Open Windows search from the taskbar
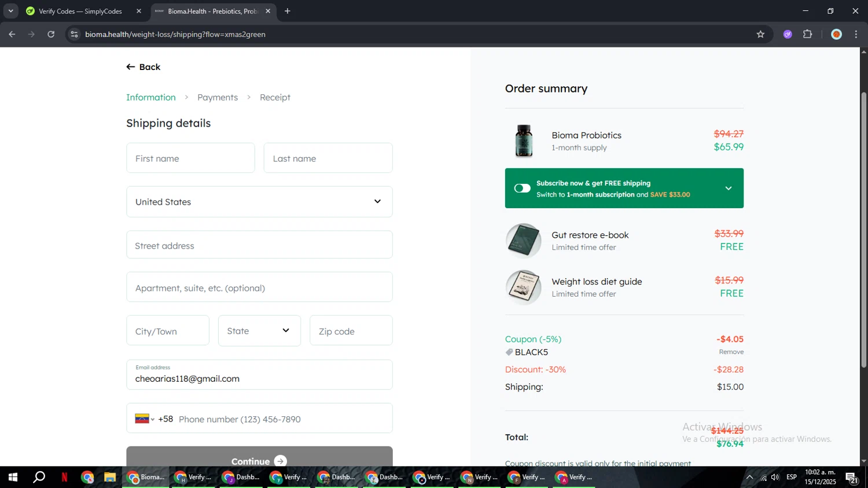The width and height of the screenshot is (868, 488). [x=39, y=477]
